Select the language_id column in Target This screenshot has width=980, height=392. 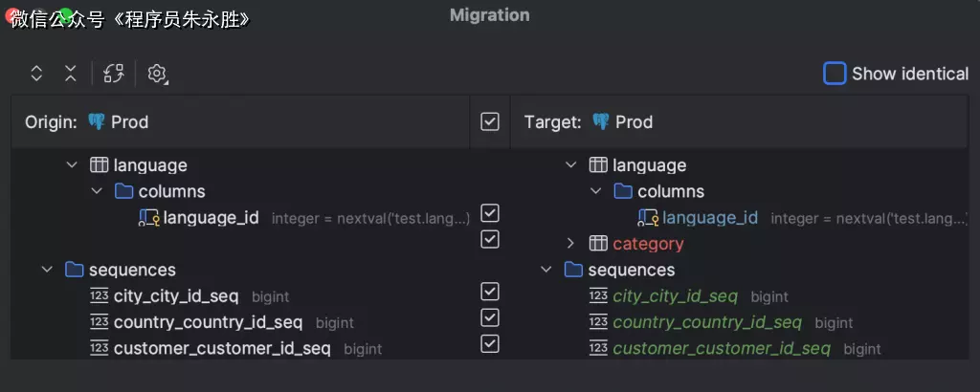tap(709, 218)
